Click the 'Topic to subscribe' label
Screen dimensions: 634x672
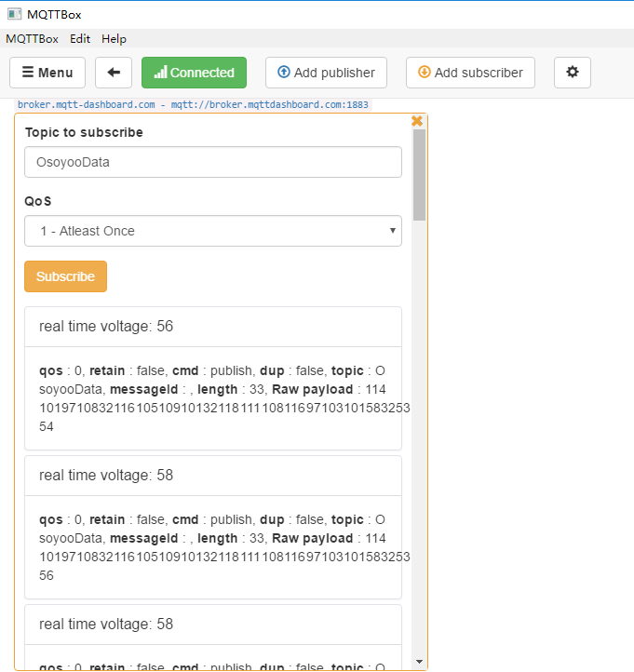point(84,132)
